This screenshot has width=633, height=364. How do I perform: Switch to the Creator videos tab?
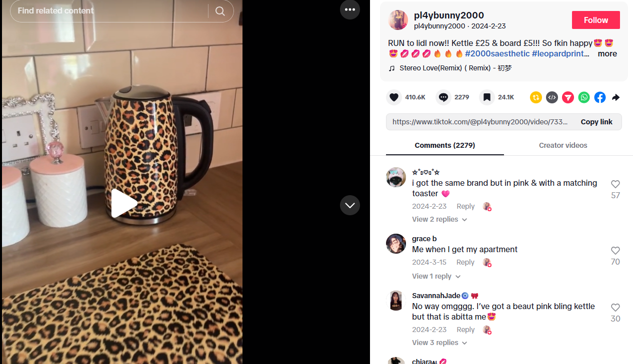(563, 145)
